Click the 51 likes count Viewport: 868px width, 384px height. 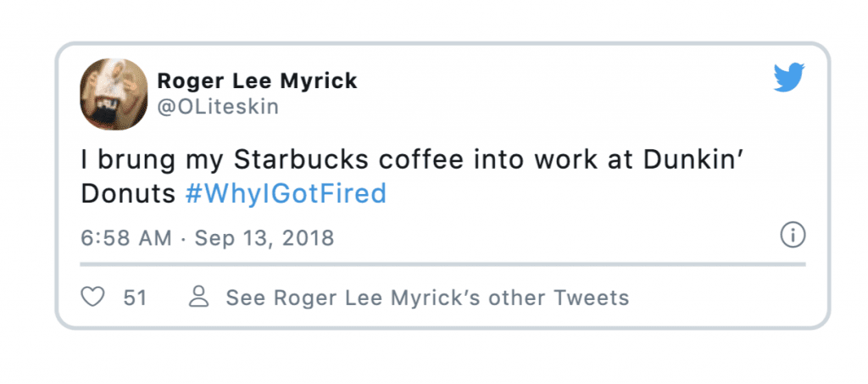point(135,298)
